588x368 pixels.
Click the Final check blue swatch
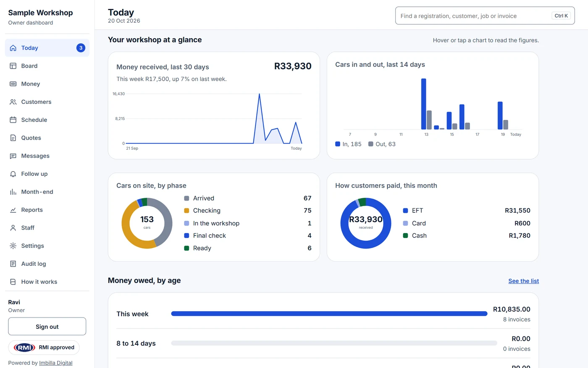pos(186,236)
